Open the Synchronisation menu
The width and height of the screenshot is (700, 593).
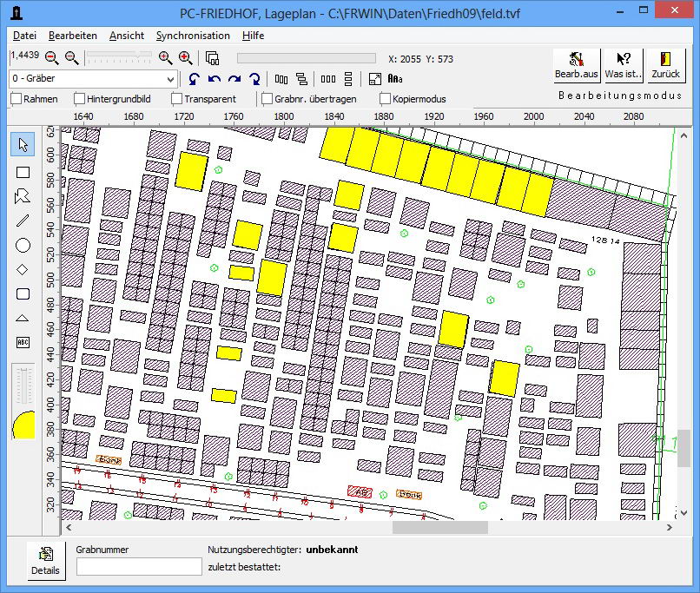click(x=193, y=36)
